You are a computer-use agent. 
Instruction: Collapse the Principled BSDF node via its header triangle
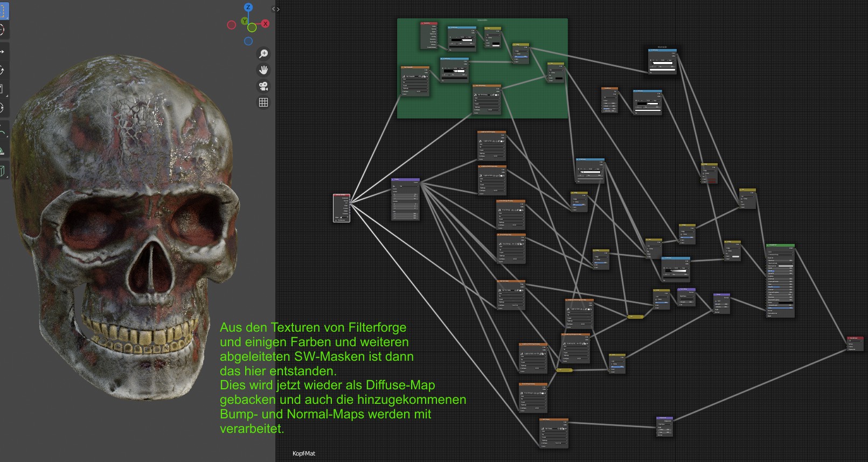coord(768,246)
